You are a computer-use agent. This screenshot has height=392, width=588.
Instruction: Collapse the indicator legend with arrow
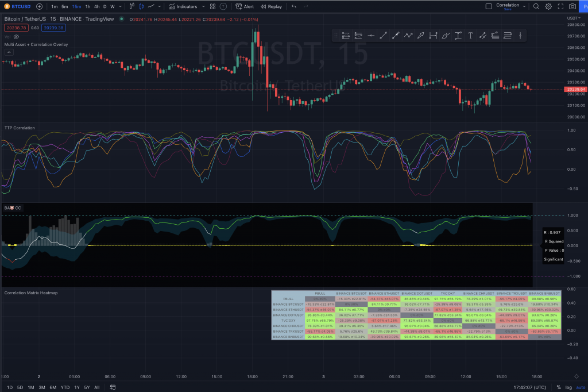(x=9, y=52)
